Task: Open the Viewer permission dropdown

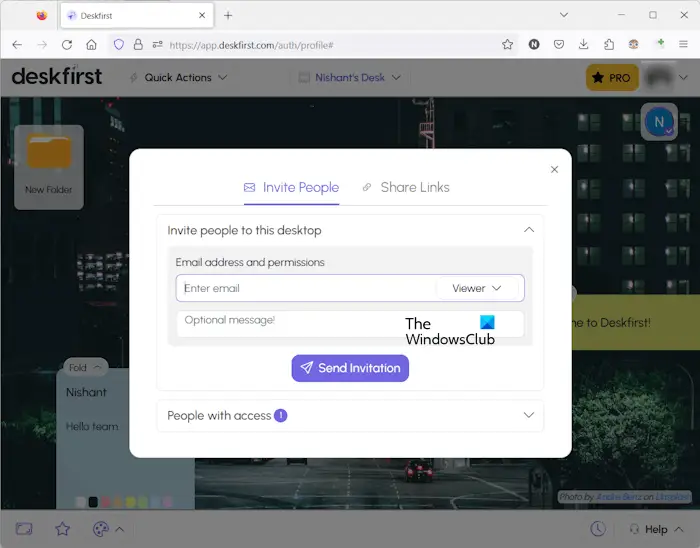Action: [477, 288]
